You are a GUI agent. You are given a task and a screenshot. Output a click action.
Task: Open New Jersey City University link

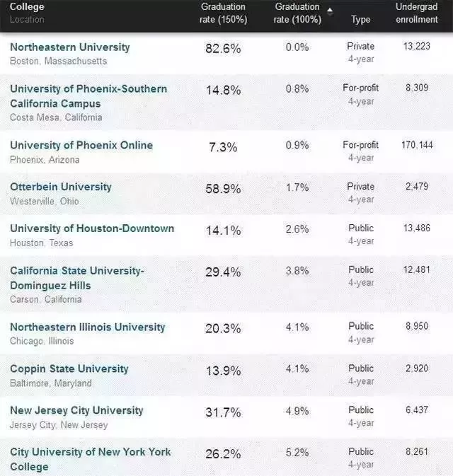click(76, 410)
